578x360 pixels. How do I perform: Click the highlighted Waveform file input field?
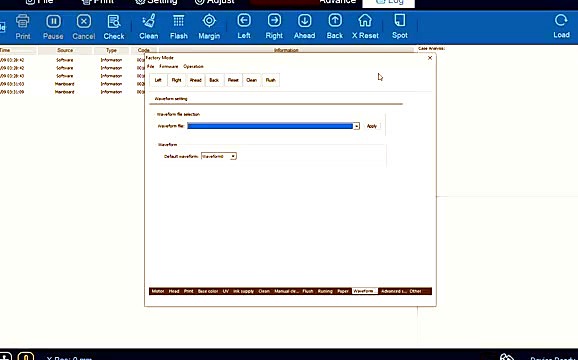270,126
